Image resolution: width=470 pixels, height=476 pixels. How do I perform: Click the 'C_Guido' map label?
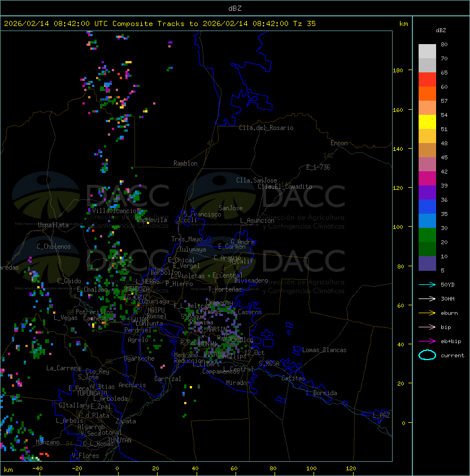point(69,281)
